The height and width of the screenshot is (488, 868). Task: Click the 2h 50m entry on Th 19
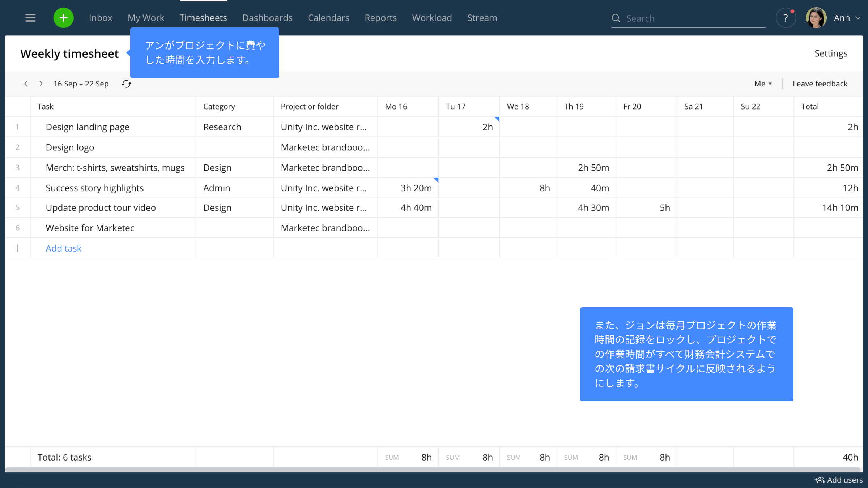593,168
